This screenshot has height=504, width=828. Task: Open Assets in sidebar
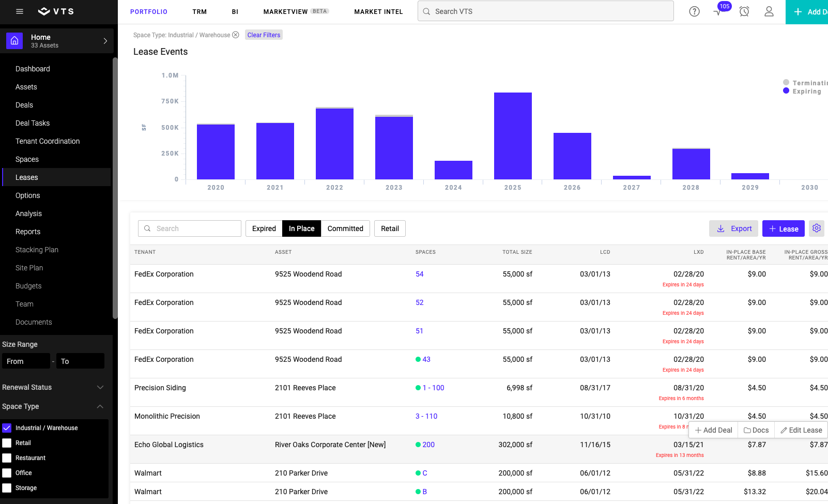pos(26,87)
